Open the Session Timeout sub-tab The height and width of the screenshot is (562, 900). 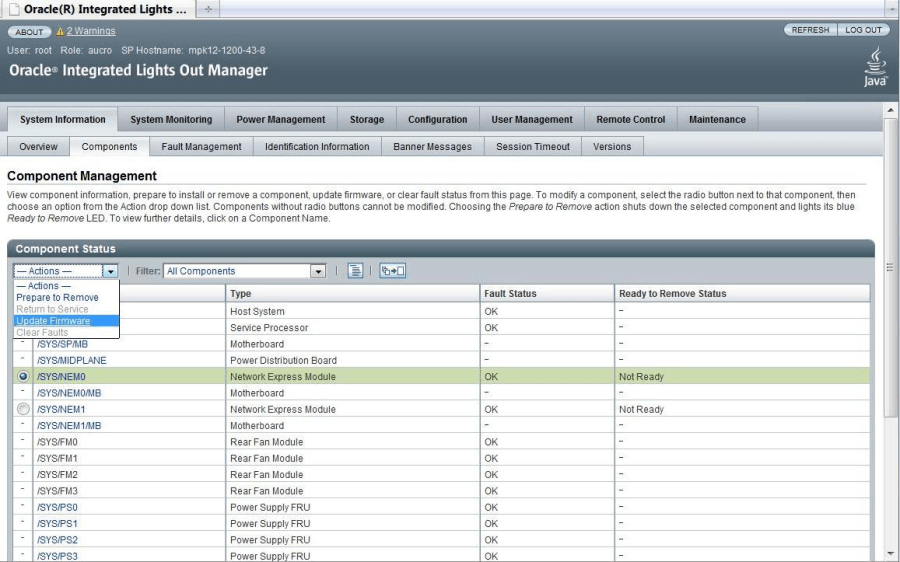tap(533, 146)
